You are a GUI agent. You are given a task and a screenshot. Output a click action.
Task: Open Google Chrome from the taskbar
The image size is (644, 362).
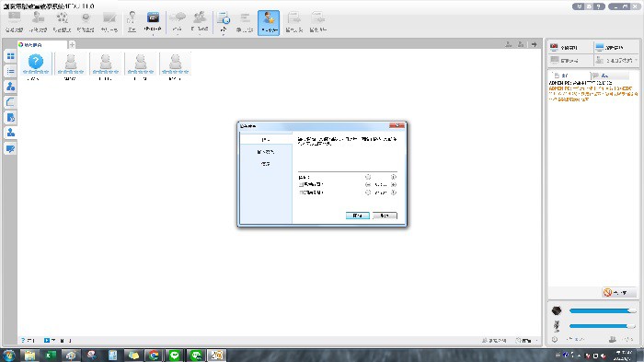point(154,355)
